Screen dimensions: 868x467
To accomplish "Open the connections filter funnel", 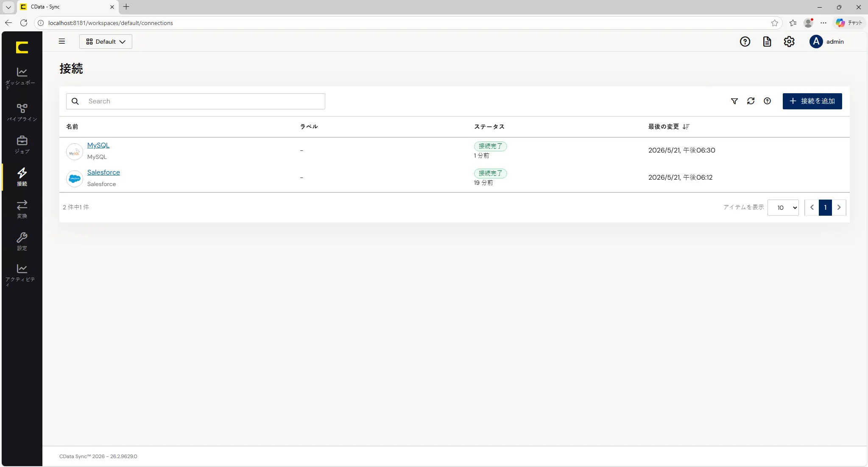I will tap(734, 101).
